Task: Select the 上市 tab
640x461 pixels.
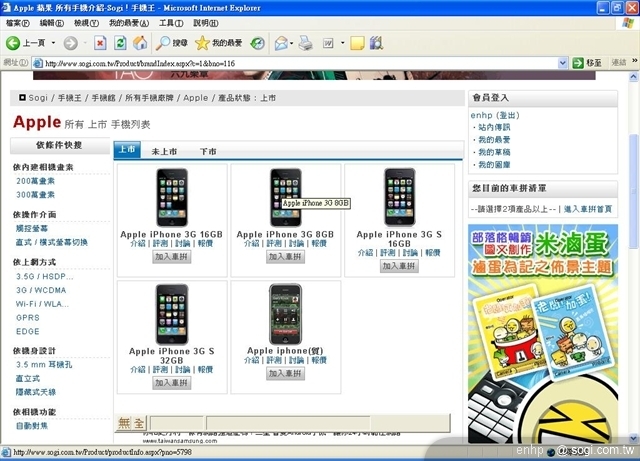Action: tap(127, 149)
